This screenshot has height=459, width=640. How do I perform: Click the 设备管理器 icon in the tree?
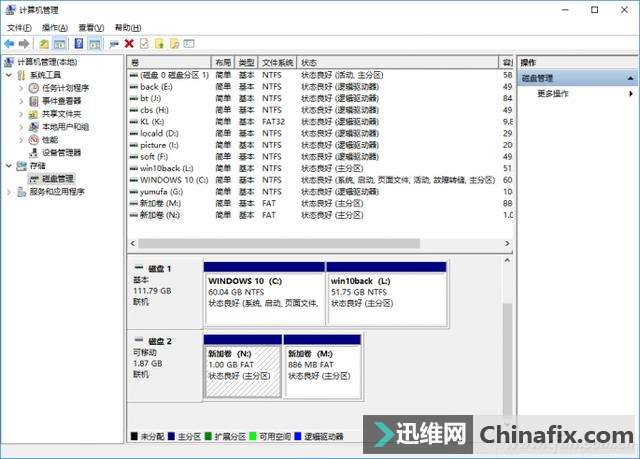[34, 153]
